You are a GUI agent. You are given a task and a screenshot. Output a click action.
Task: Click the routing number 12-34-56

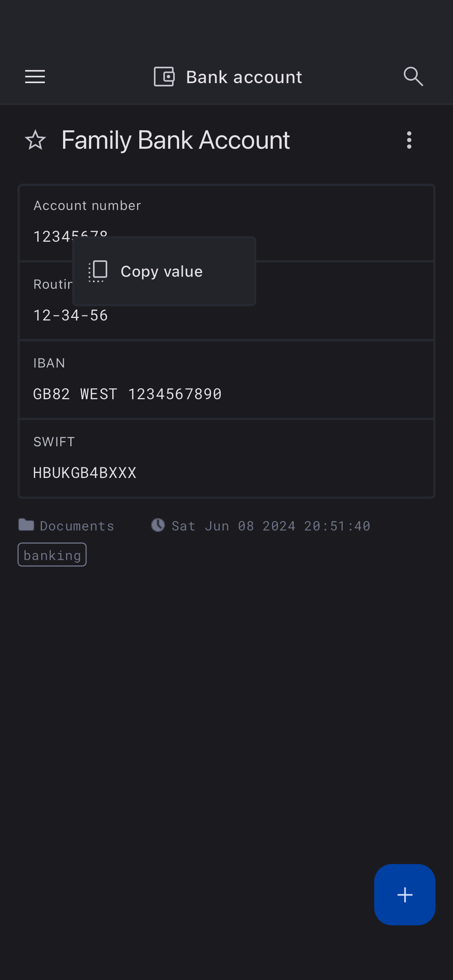click(71, 316)
